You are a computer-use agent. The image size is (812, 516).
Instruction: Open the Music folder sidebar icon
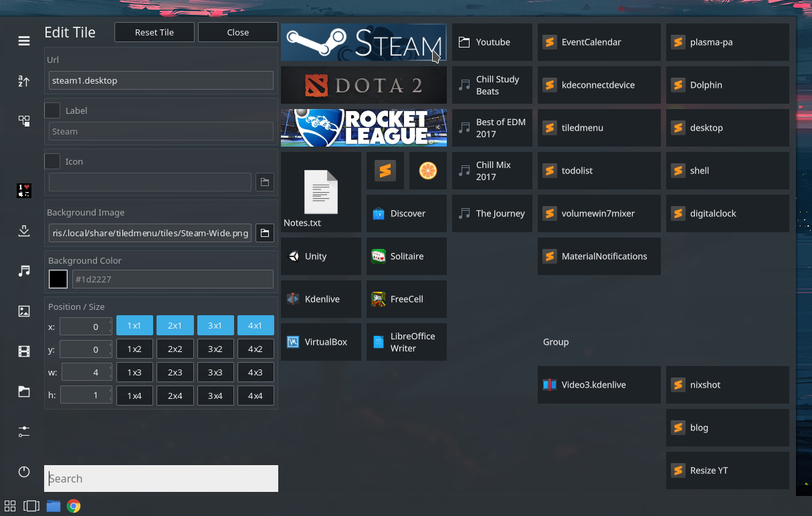point(24,271)
